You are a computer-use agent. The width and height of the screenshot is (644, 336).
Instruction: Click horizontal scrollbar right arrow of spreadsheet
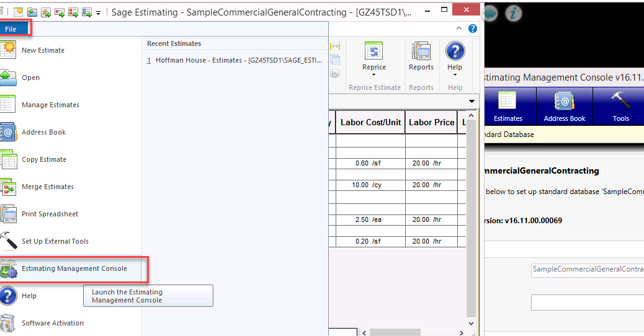coord(461,333)
